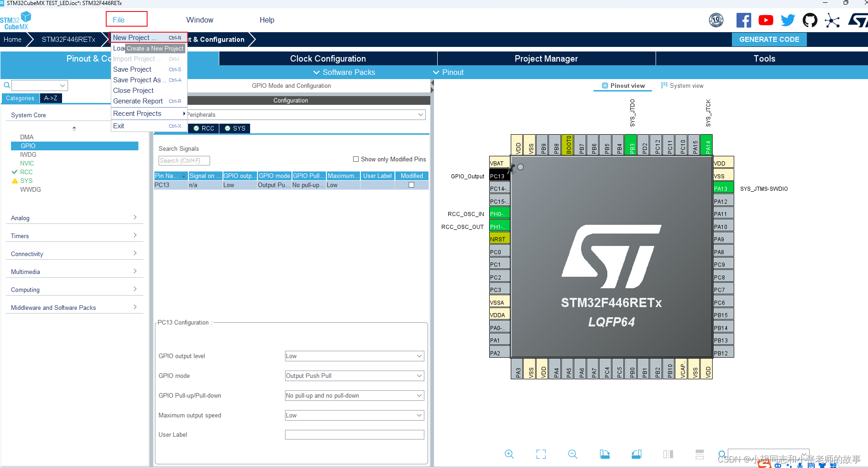868x468 pixels.
Task: Click the STM32F446RETx breadcrumb
Action: (x=69, y=40)
